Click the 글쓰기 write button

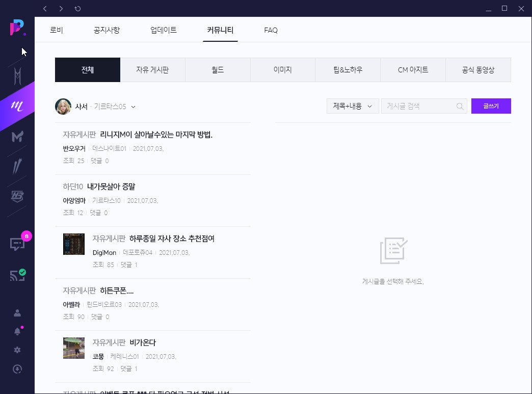click(491, 106)
